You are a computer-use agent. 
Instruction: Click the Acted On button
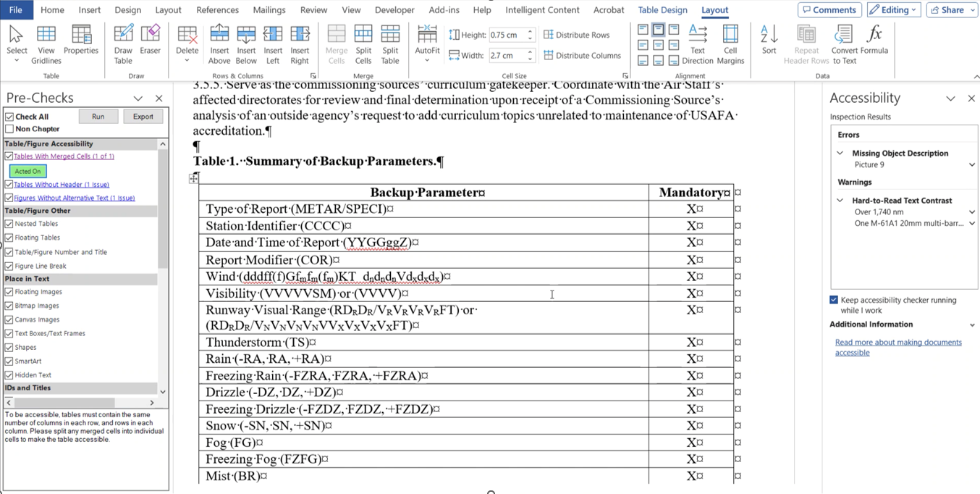[28, 171]
